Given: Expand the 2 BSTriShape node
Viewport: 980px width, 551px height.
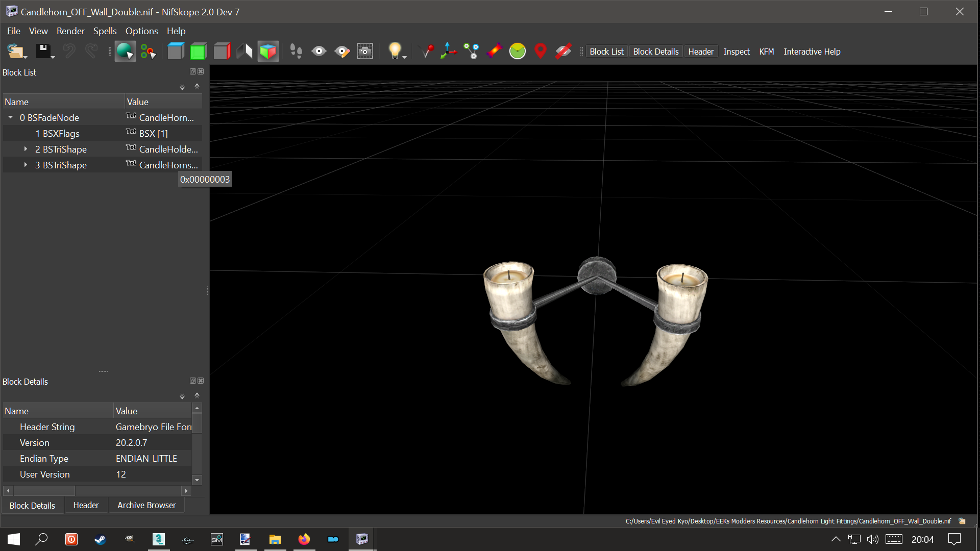Looking at the screenshot, I should 26,149.
